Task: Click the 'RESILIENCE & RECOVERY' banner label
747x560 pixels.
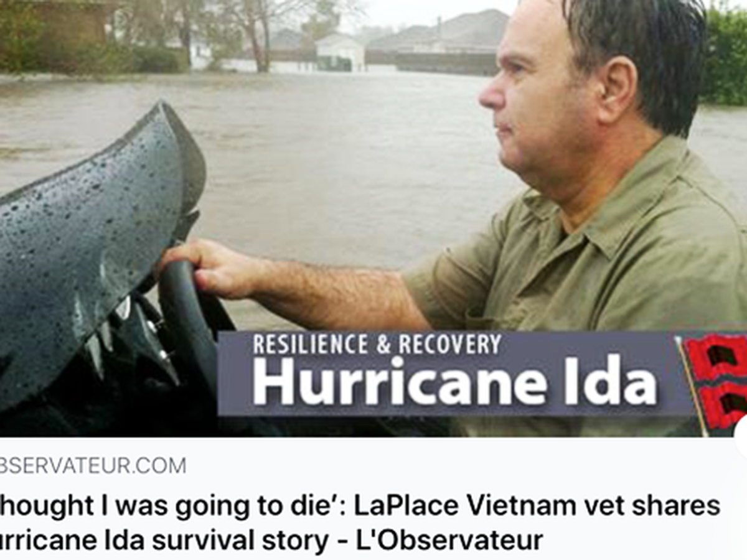Action: pyautogui.click(x=377, y=344)
